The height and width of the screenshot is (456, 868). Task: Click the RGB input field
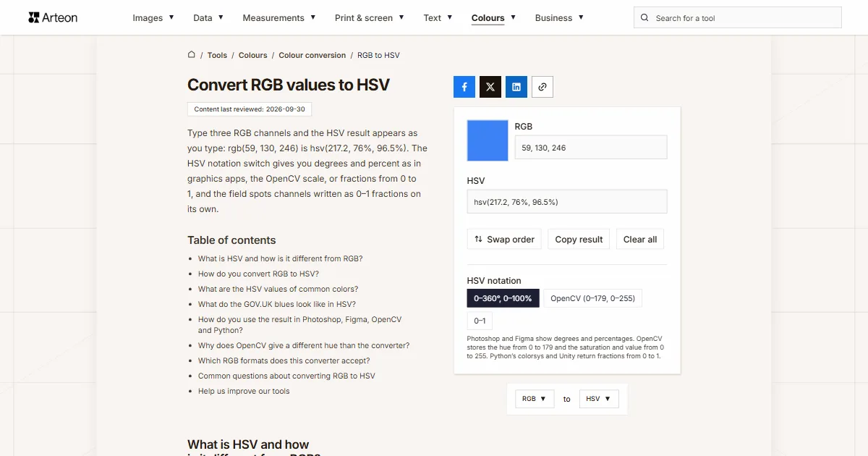591,148
